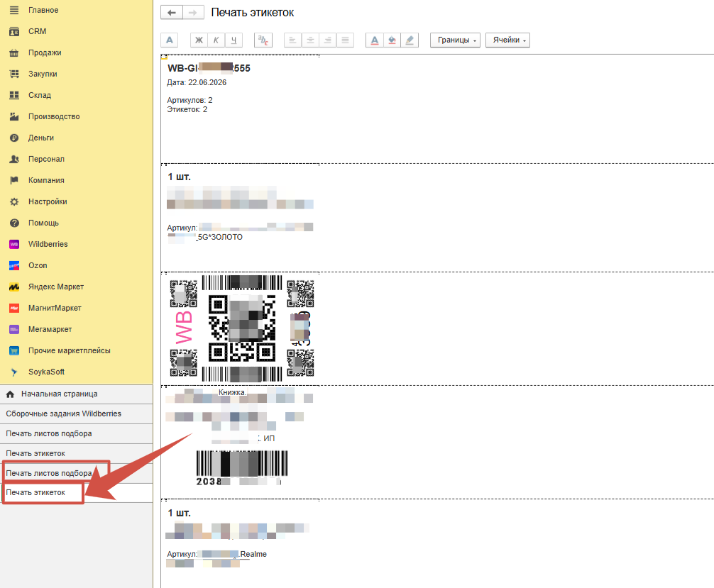Open the Ячейки dropdown
Screen dimensions: 714x588
coord(507,40)
